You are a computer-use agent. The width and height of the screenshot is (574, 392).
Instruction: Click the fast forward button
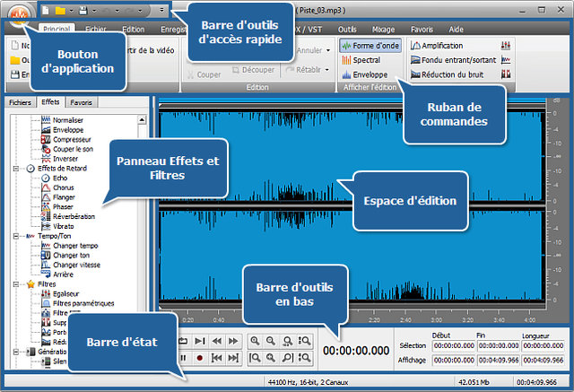(x=233, y=341)
